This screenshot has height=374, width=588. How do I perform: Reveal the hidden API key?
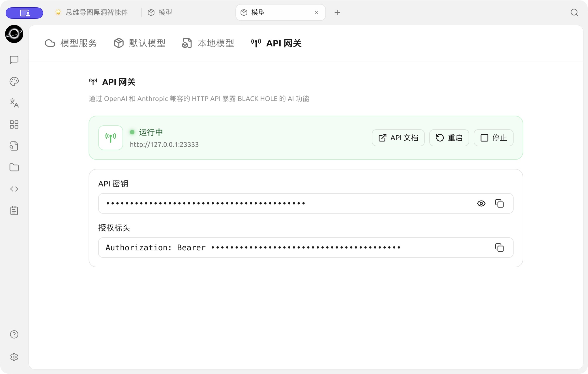pyautogui.click(x=481, y=203)
